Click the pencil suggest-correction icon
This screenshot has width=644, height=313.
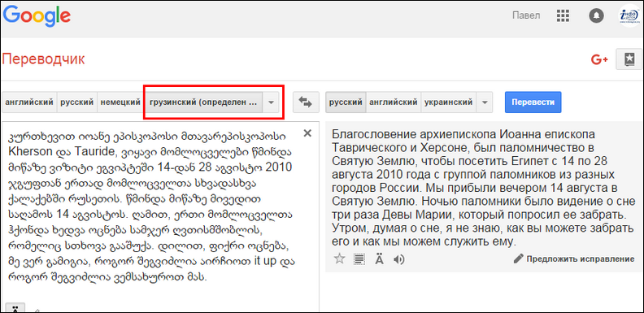point(519,259)
